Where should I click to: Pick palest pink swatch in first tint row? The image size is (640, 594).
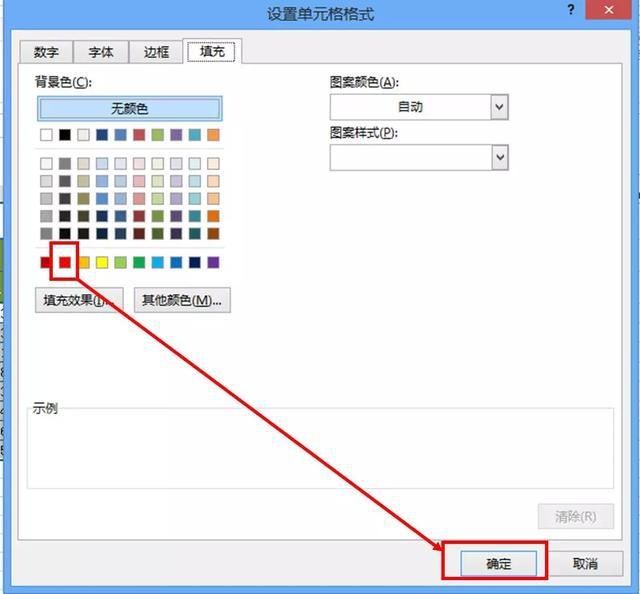coord(139,164)
